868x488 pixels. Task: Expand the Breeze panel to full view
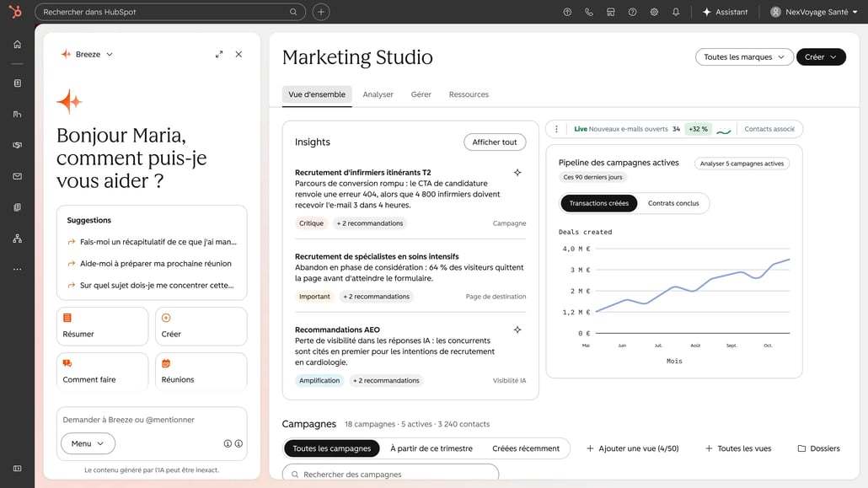point(219,54)
